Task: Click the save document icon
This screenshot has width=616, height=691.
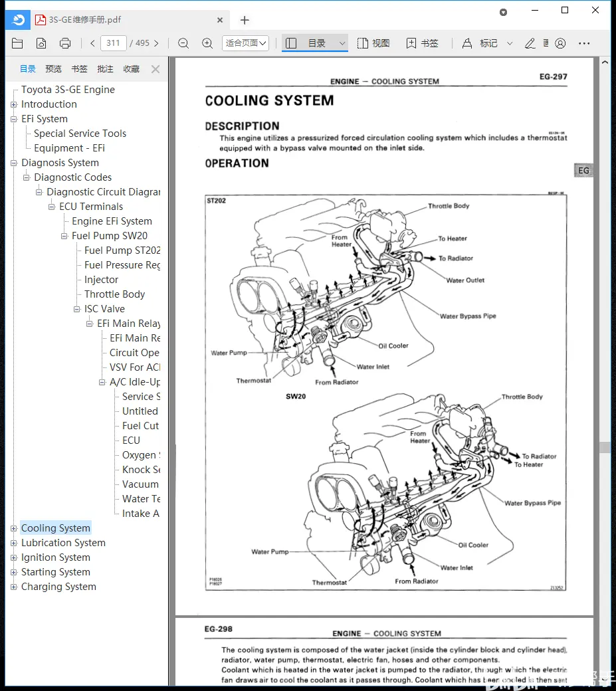Action: 41,43
